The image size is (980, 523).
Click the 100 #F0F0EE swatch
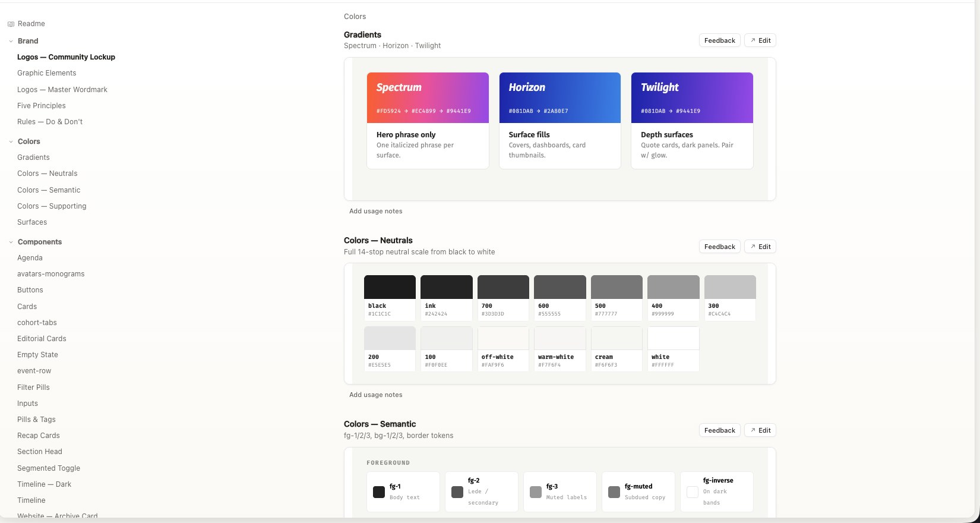point(447,349)
